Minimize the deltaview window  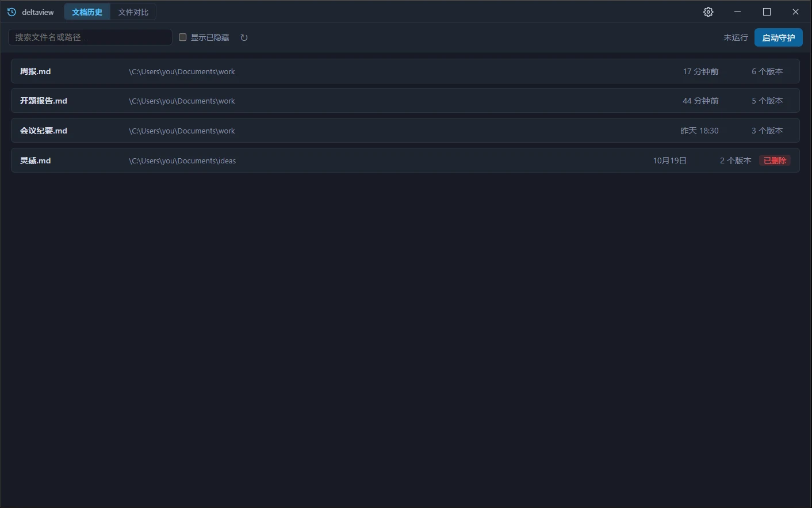click(738, 12)
